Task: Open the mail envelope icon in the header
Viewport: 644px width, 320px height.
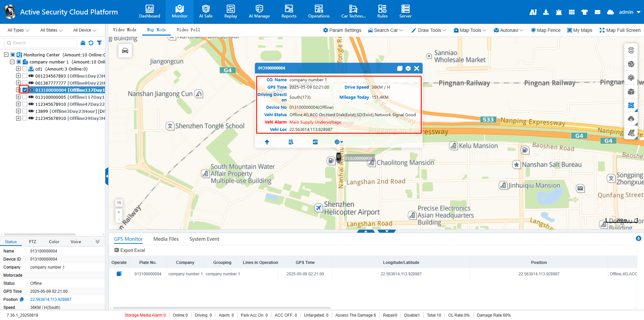Action: 597,12
